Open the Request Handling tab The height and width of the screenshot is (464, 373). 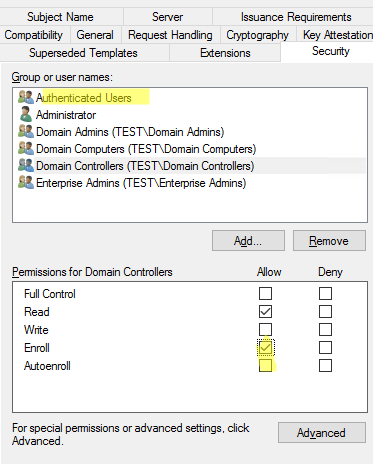point(170,35)
